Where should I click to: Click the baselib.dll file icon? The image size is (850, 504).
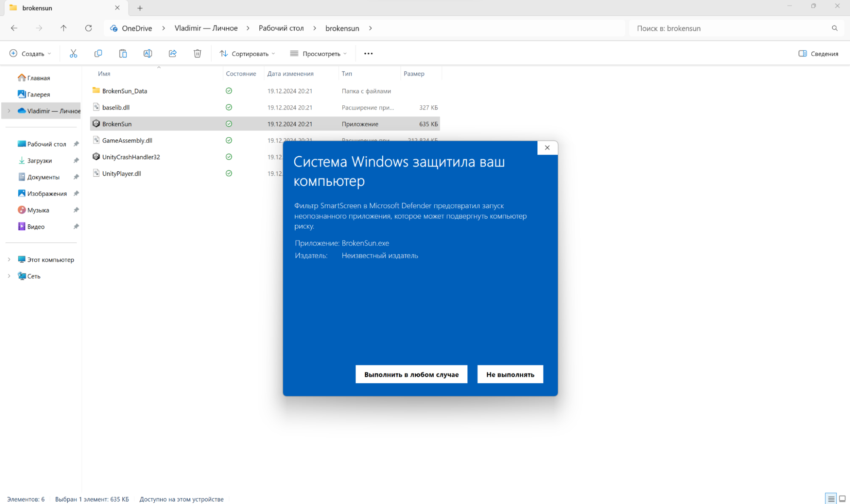point(96,107)
